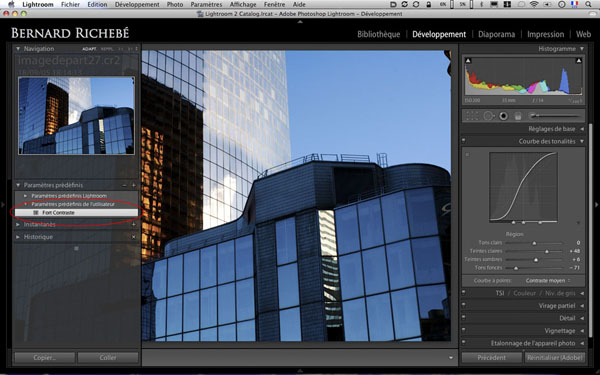The image size is (600, 375).
Task: Switch to the Bibliothèque module
Action: point(378,34)
